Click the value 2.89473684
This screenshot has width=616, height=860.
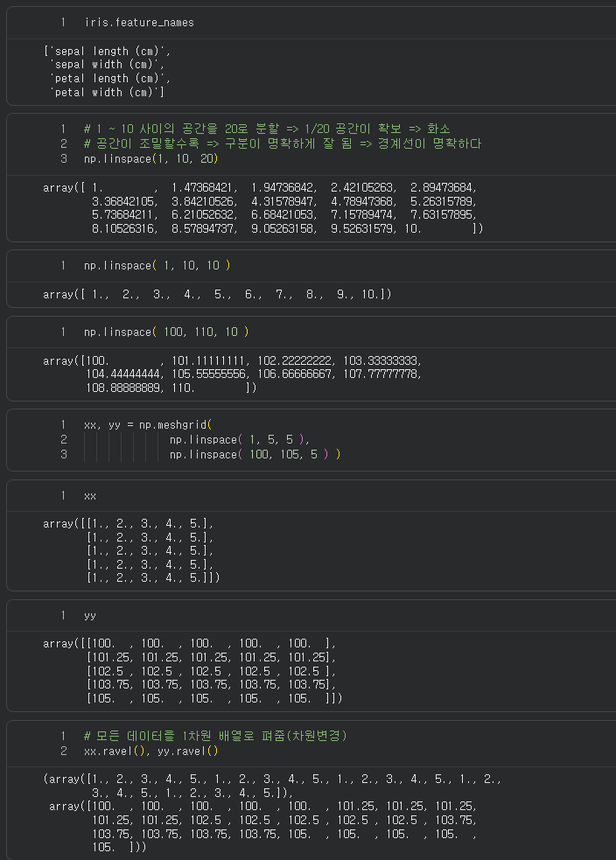pos(443,187)
